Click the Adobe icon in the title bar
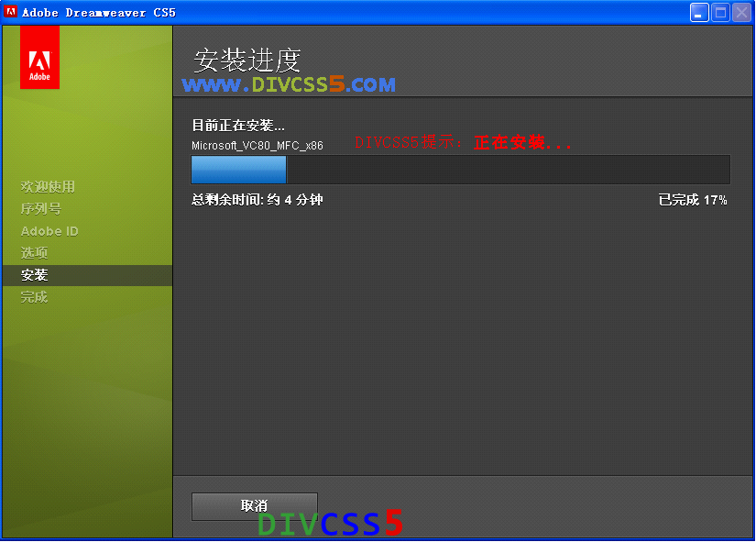This screenshot has width=756, height=542. tap(10, 12)
